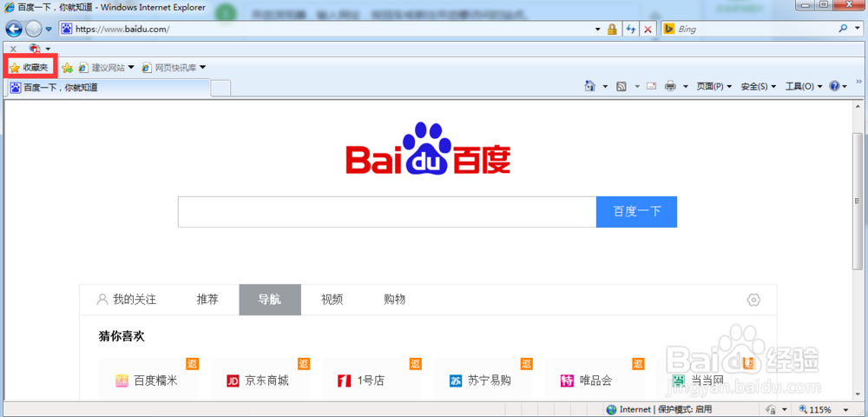
Task: Open the 唯品会 link
Action: (595, 381)
